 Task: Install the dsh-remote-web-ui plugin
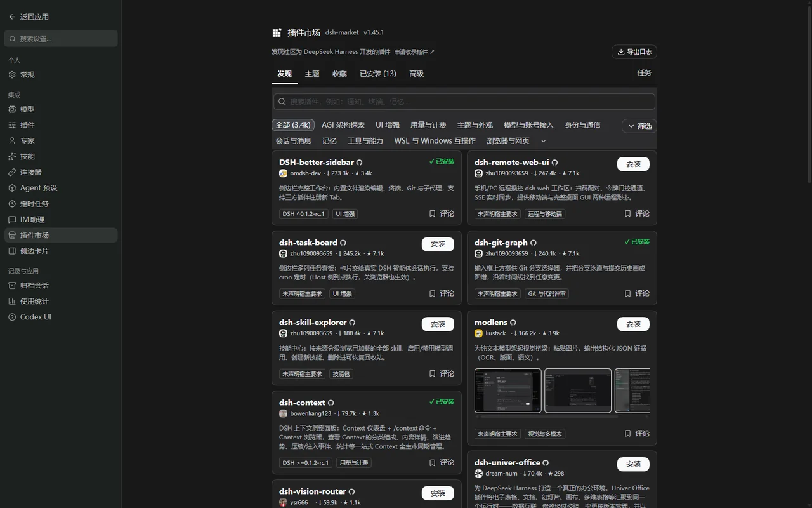pos(633,164)
